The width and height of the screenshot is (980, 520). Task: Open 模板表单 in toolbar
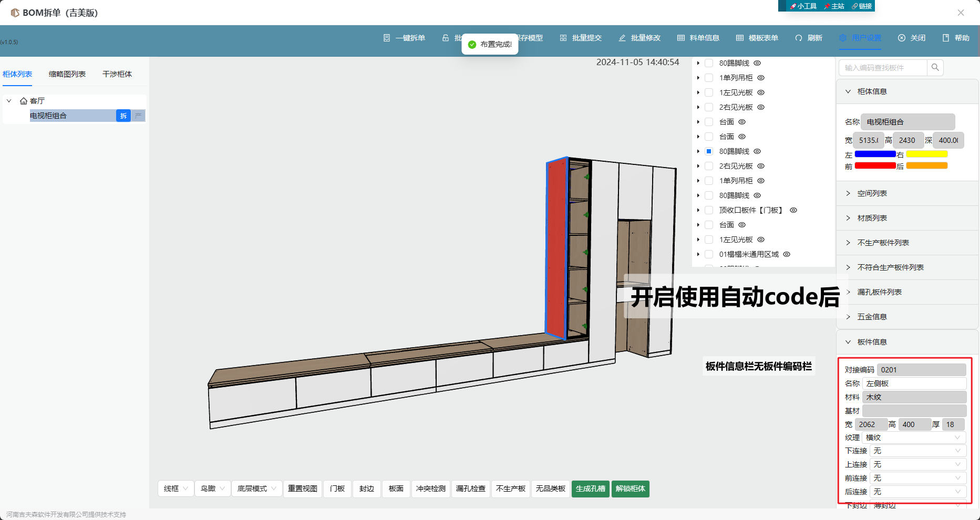740,38
